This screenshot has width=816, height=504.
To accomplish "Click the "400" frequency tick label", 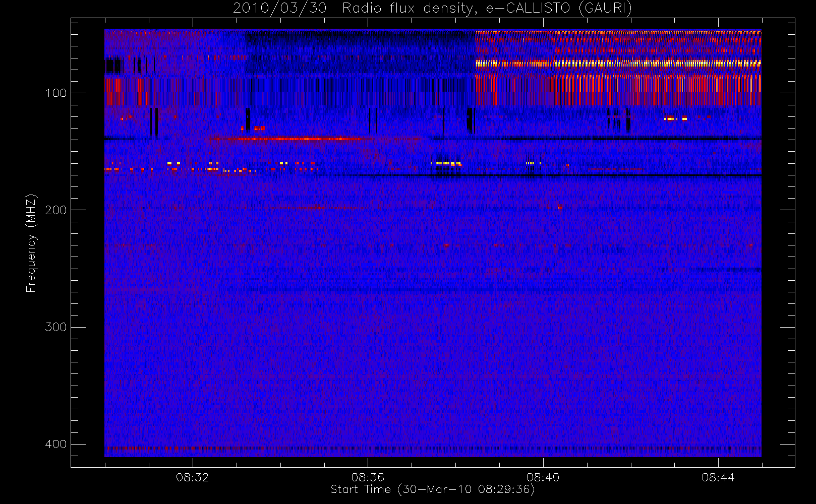I will (55, 444).
